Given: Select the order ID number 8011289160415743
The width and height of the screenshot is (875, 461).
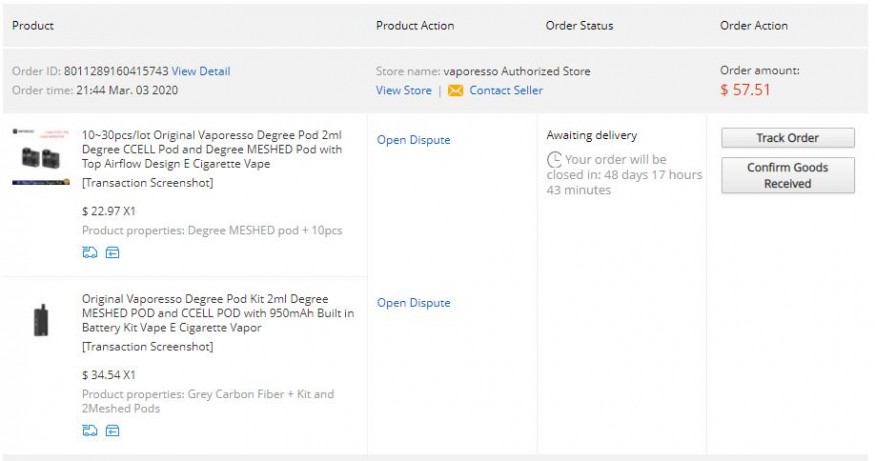Looking at the screenshot, I should click(x=116, y=71).
